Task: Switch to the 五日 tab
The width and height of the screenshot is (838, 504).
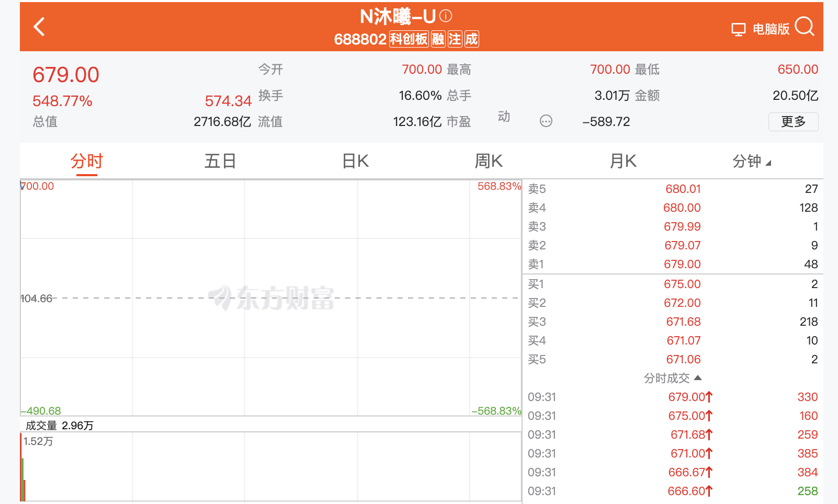Action: 220,162
